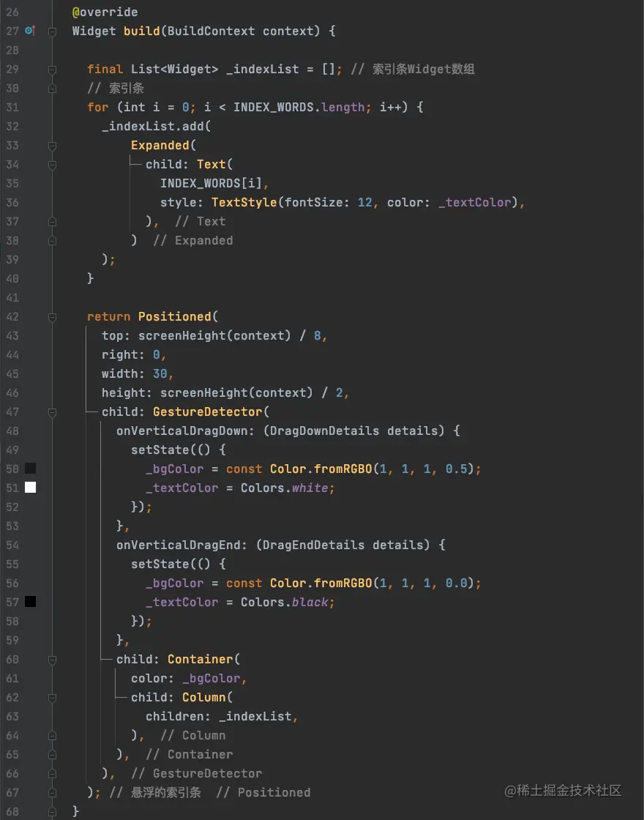Screen dimensions: 644x820
Task: Click fold end marker at // Expanded line 38
Action: [x=52, y=241]
